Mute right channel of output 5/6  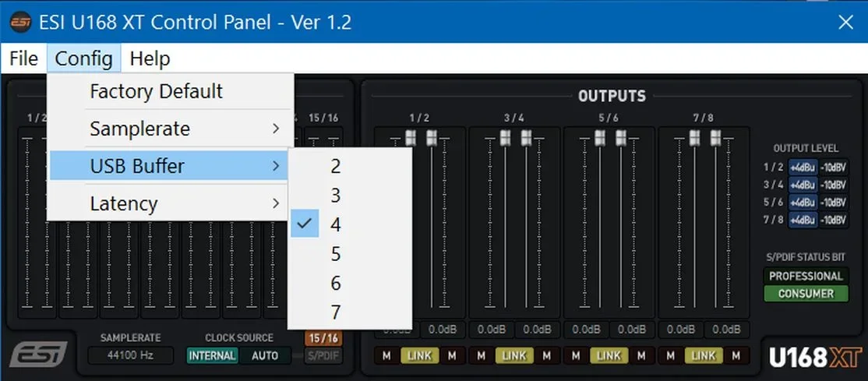click(x=641, y=355)
